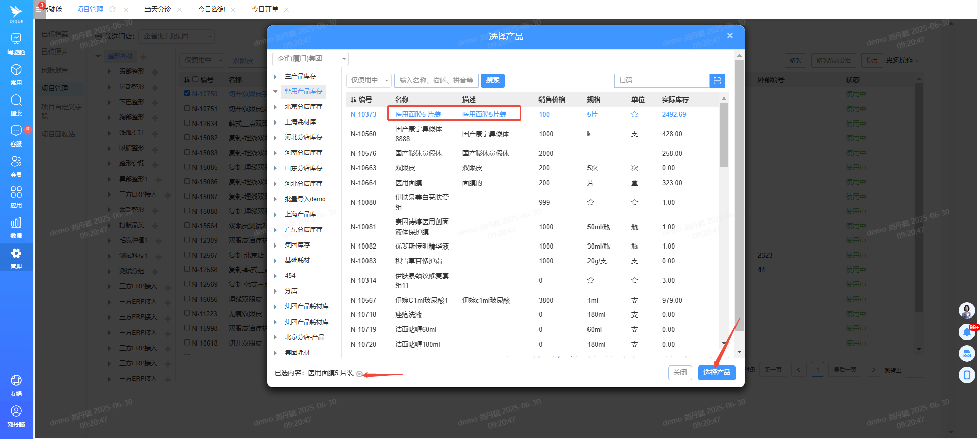The image size is (980, 439).
Task: Click the scan icon beside the 扫码 field
Action: pyautogui.click(x=717, y=81)
